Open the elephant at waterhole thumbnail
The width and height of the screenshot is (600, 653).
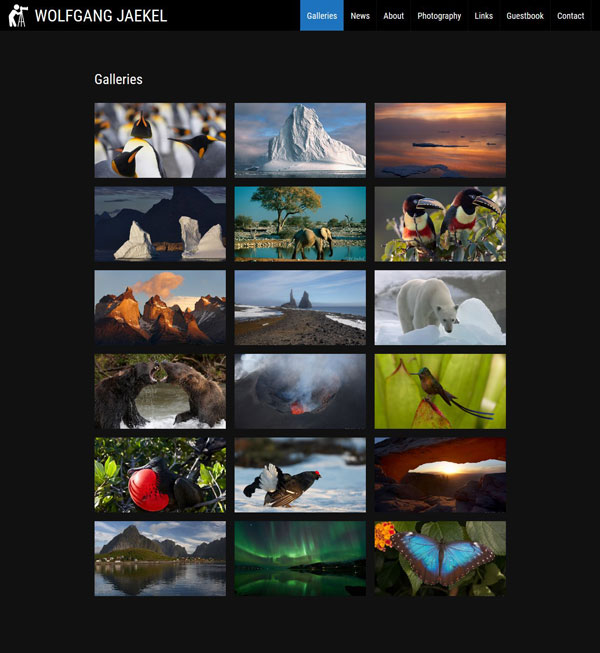[300, 224]
